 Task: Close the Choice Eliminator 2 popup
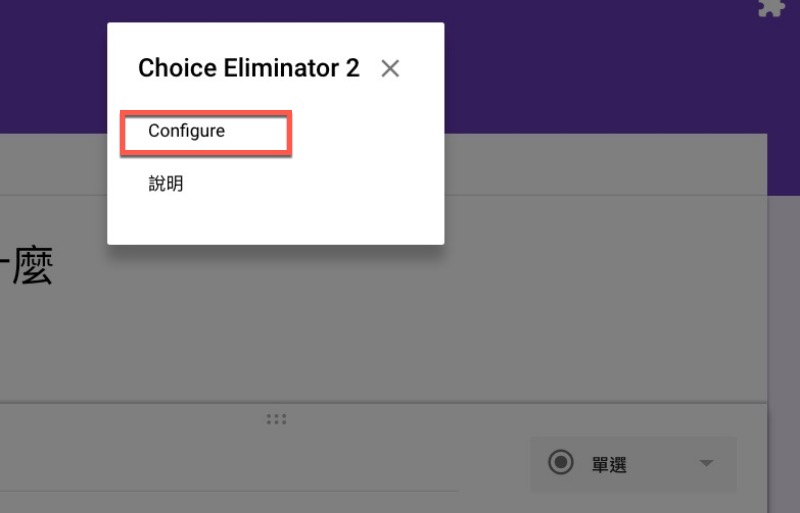(x=390, y=69)
